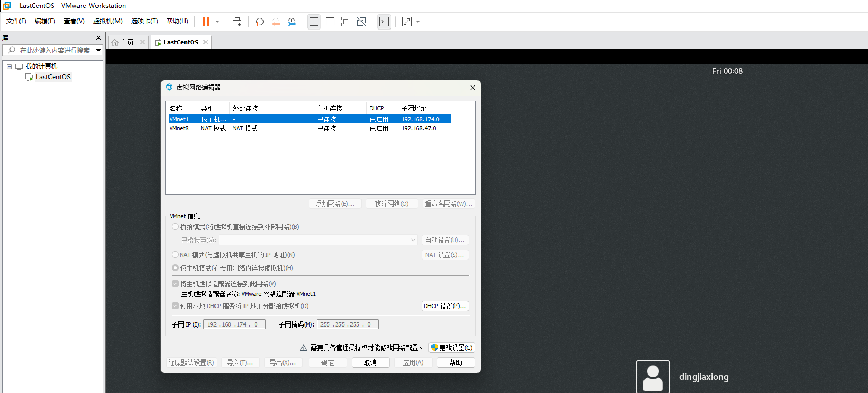Open DHCP 设置(P)... button
The image size is (868, 393).
[x=445, y=306]
